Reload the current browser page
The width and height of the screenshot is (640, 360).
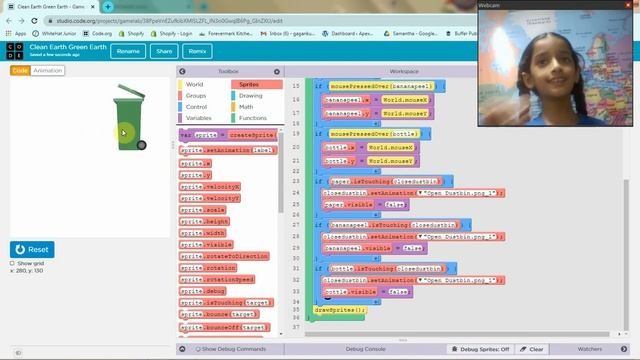pos(34,20)
